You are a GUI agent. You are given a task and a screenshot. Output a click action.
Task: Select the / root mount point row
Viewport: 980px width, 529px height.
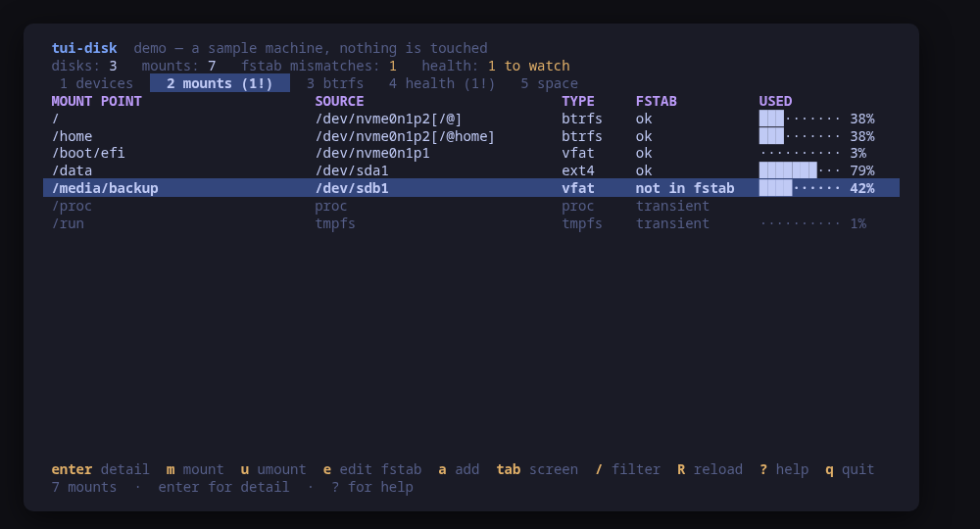pos(471,119)
